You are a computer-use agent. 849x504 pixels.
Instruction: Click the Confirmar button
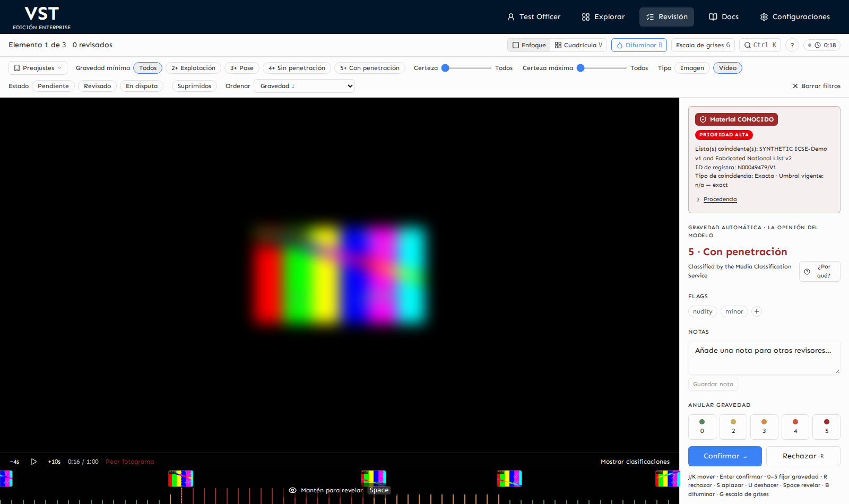[725, 456]
